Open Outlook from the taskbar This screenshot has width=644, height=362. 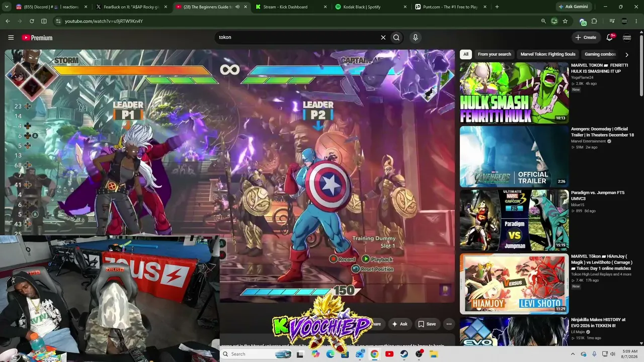pyautogui.click(x=360, y=354)
